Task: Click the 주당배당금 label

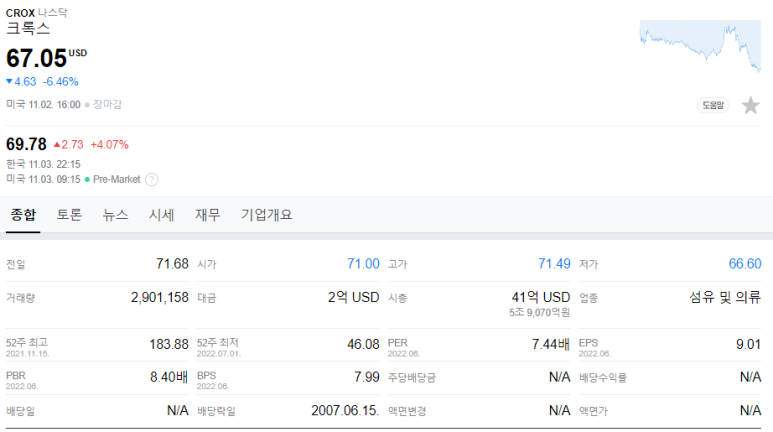Action: (x=412, y=378)
